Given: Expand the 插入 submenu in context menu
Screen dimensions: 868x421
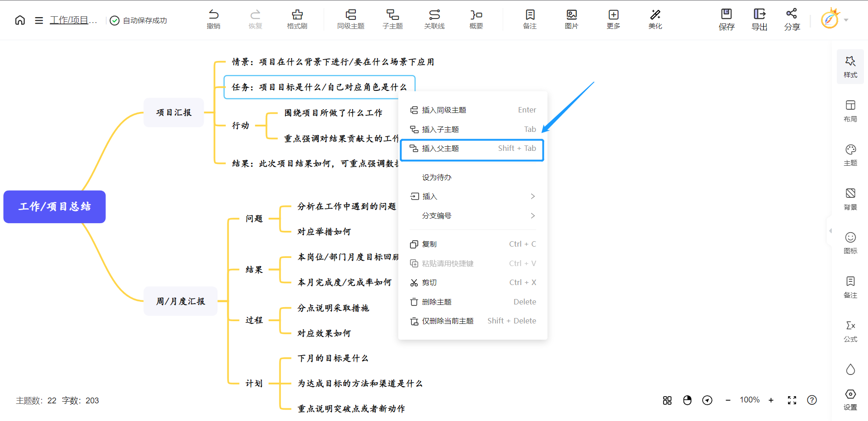Looking at the screenshot, I should pos(472,196).
